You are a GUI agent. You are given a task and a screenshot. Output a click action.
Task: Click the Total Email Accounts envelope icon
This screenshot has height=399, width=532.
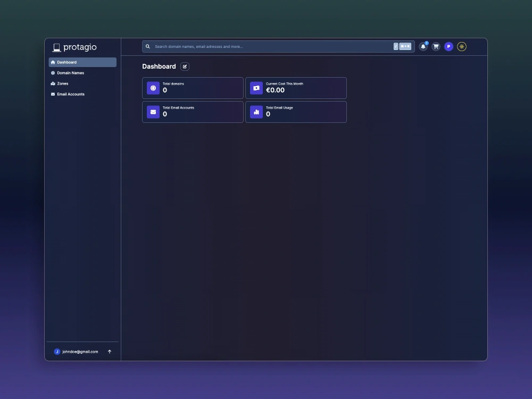click(153, 112)
